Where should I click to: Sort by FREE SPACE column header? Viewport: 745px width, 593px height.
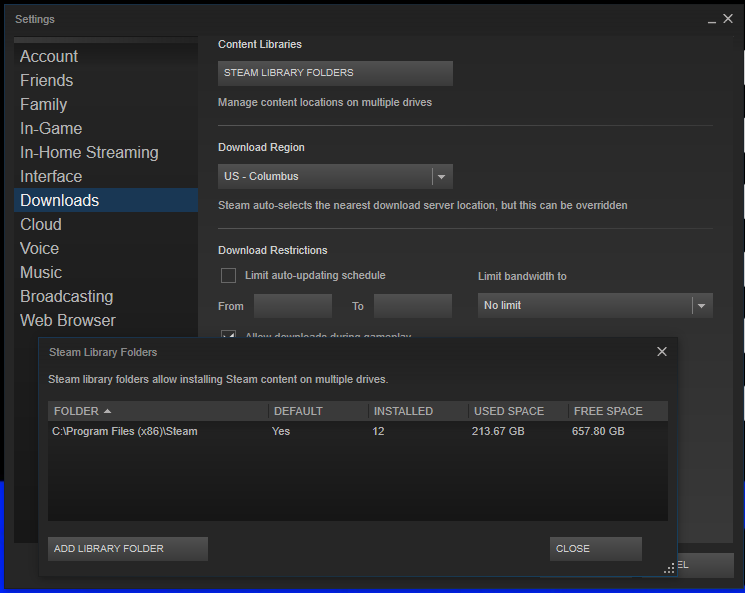coord(618,411)
